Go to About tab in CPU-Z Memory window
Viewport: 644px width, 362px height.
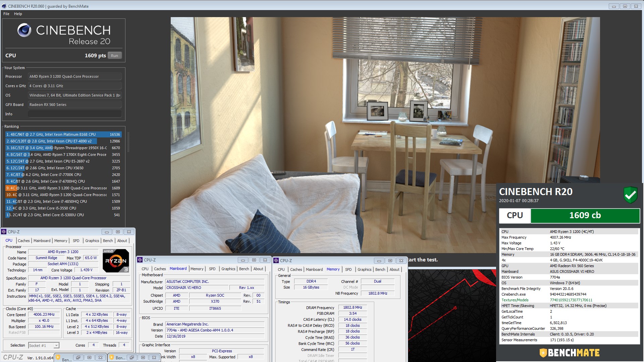pos(394,269)
